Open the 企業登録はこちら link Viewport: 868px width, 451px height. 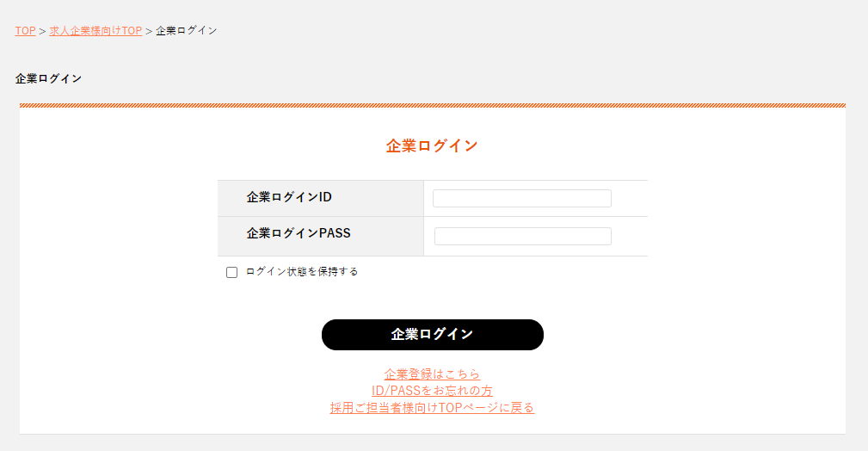point(432,374)
